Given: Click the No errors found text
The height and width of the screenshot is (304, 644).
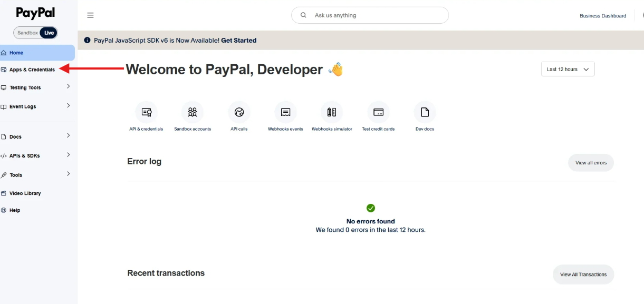Looking at the screenshot, I should pyautogui.click(x=370, y=221).
